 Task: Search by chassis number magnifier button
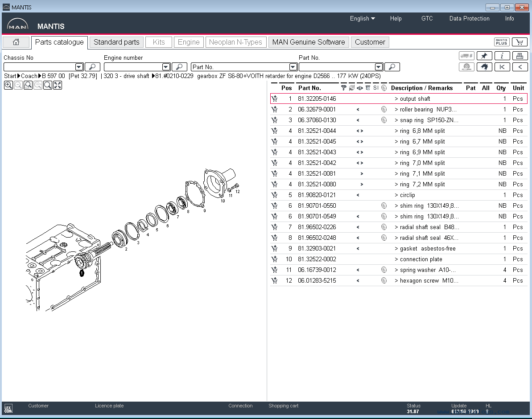click(92, 67)
